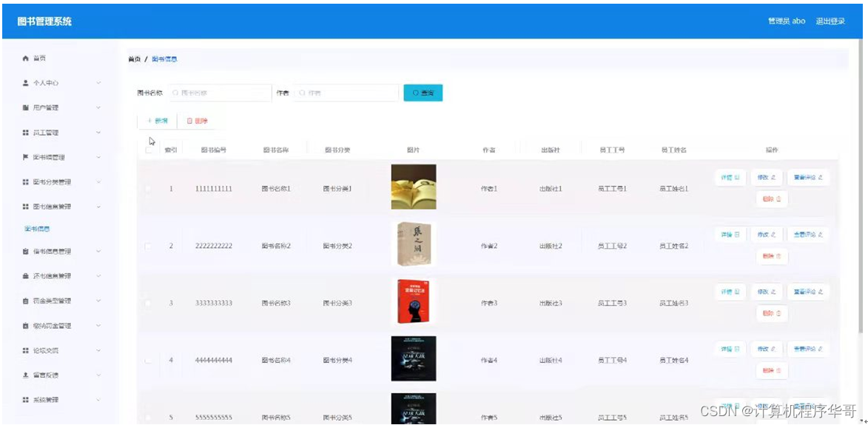Click the flag icon for 图书馆管理

coord(25,158)
